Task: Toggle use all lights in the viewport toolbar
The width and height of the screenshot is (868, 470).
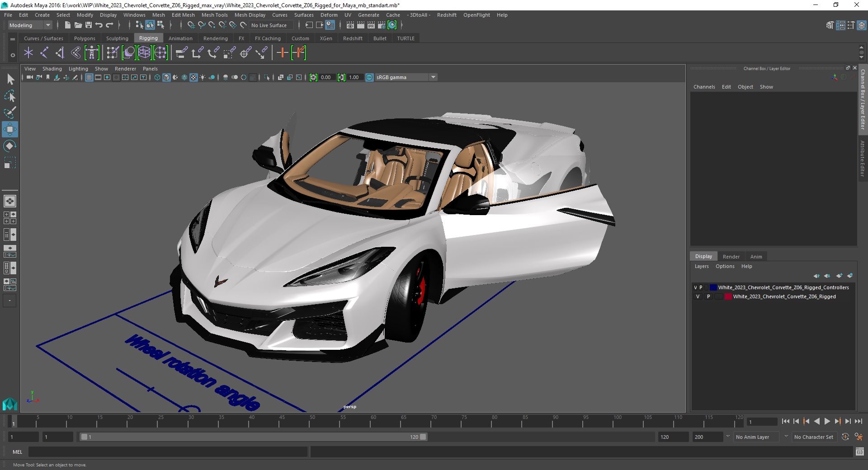Action: pos(203,78)
